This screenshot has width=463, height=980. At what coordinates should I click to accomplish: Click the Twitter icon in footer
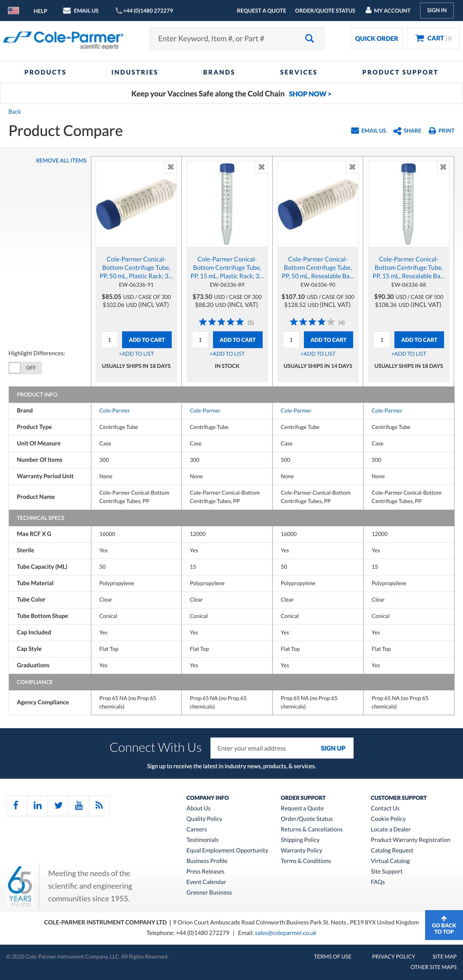(x=58, y=805)
